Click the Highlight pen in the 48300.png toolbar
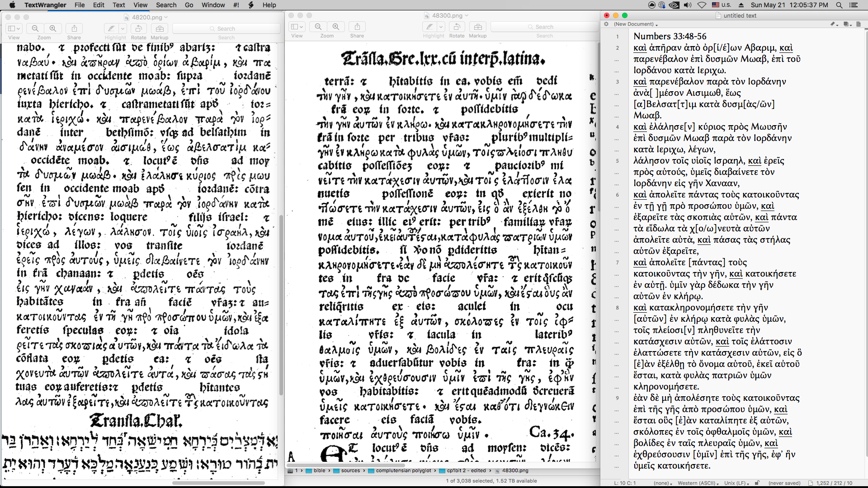 click(429, 27)
